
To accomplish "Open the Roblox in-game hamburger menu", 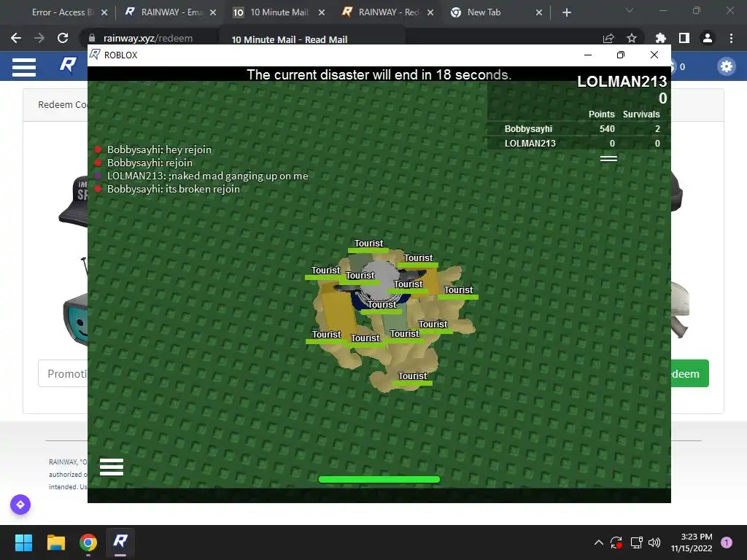I will pos(112,467).
